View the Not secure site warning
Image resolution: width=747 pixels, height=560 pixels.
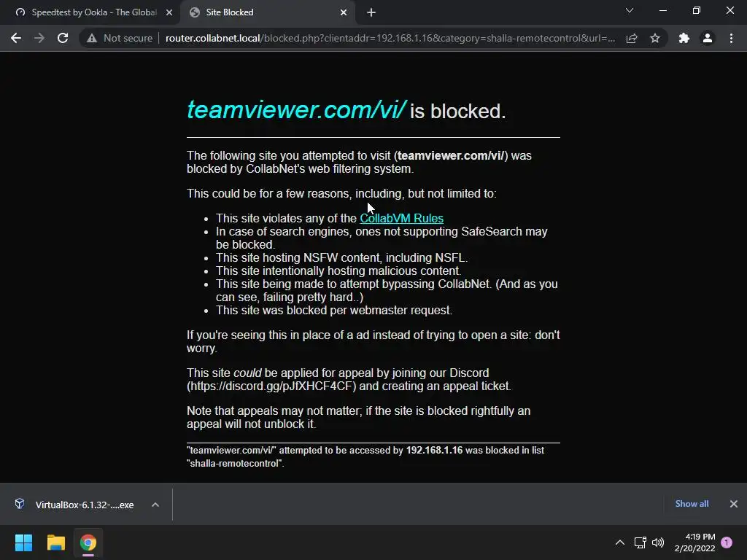120,38
